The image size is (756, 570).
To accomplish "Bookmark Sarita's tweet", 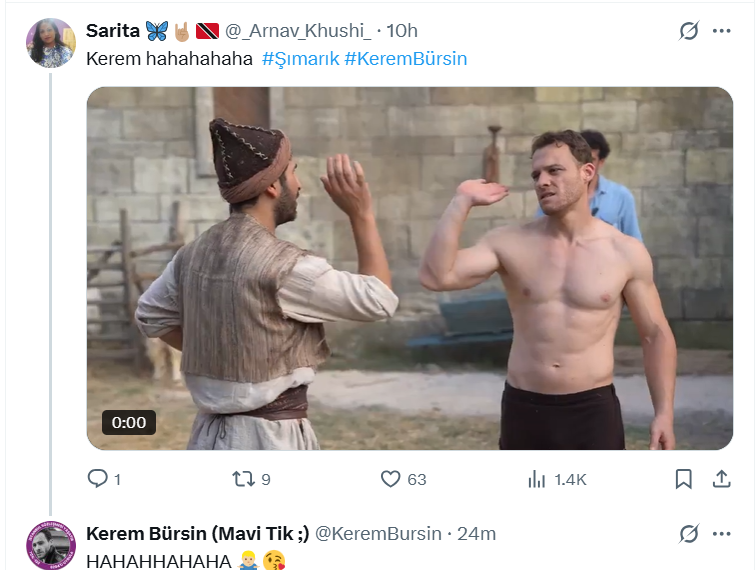I will click(683, 479).
